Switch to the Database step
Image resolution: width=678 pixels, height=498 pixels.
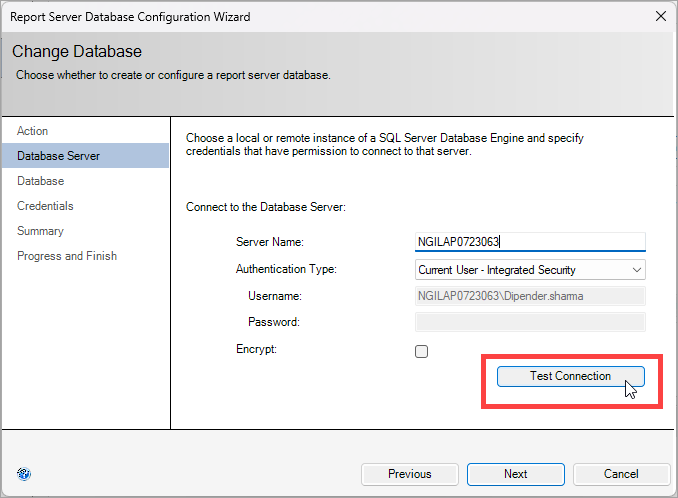pos(41,181)
